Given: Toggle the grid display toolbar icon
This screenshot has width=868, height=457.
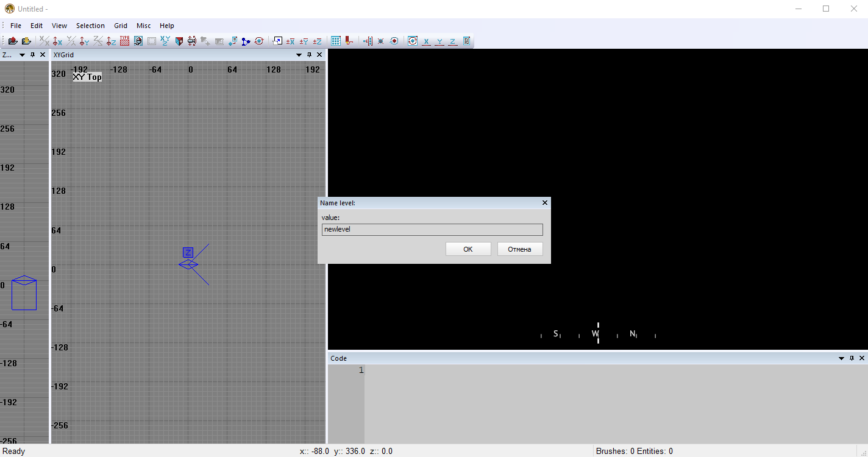Looking at the screenshot, I should click(x=336, y=41).
